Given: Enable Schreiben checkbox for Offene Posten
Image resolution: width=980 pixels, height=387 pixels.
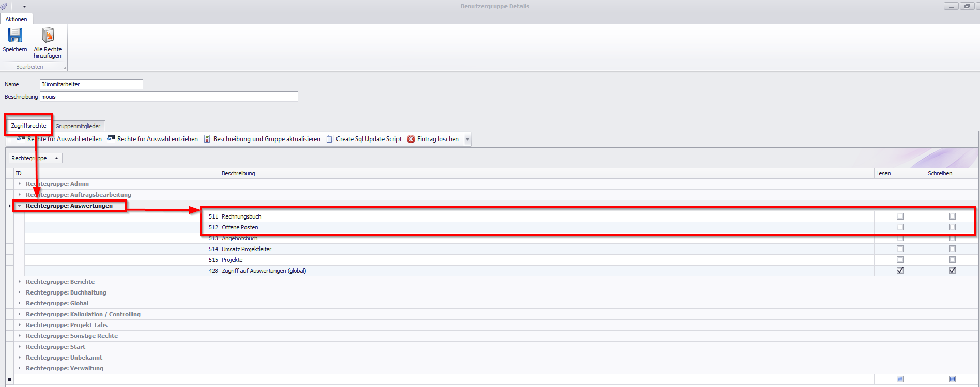Looking at the screenshot, I should pos(952,227).
